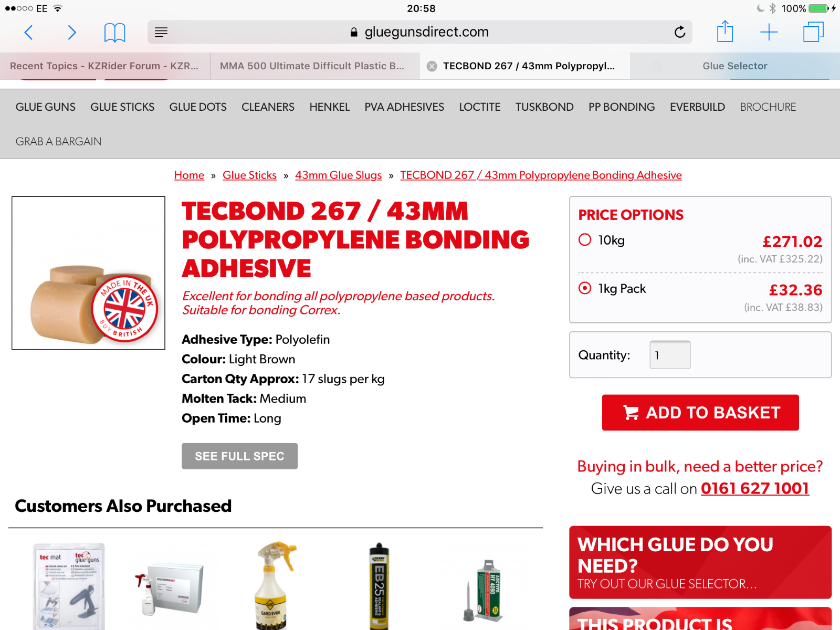The width and height of the screenshot is (840, 630).
Task: Open 43mm Glue Slugs breadcrumb link
Action: (339, 175)
